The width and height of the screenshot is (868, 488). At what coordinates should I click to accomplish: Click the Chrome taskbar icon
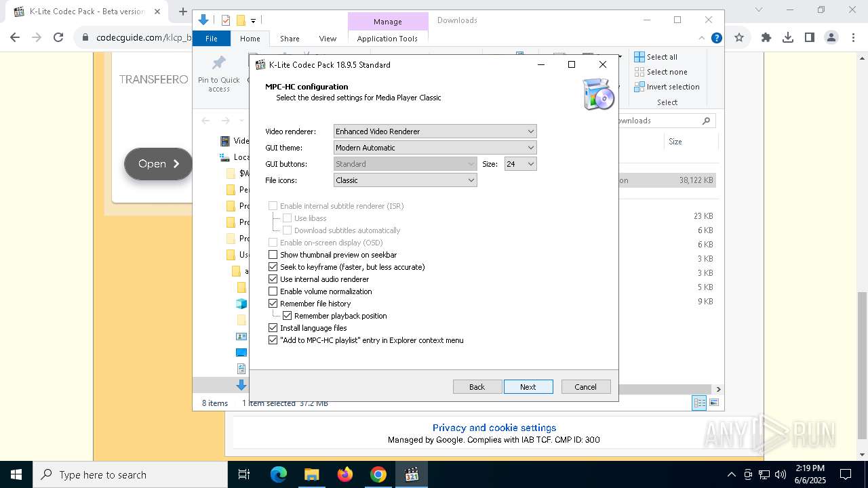pos(378,474)
